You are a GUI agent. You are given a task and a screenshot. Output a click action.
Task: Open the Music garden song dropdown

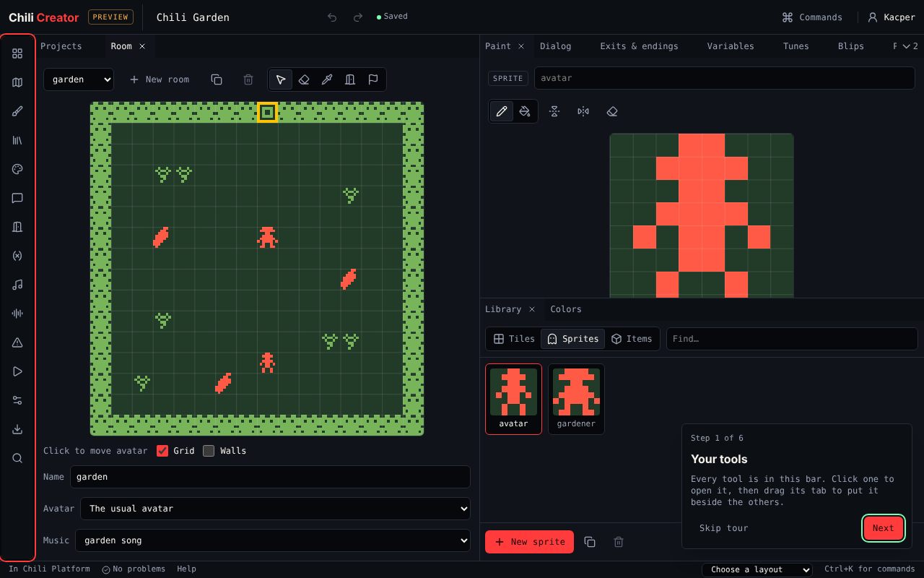pyautogui.click(x=273, y=540)
